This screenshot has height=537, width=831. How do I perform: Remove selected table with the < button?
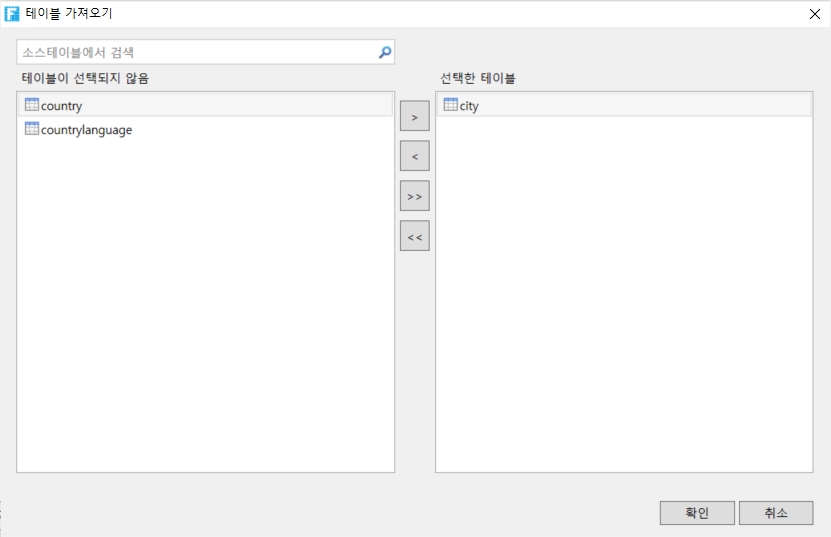click(x=414, y=156)
